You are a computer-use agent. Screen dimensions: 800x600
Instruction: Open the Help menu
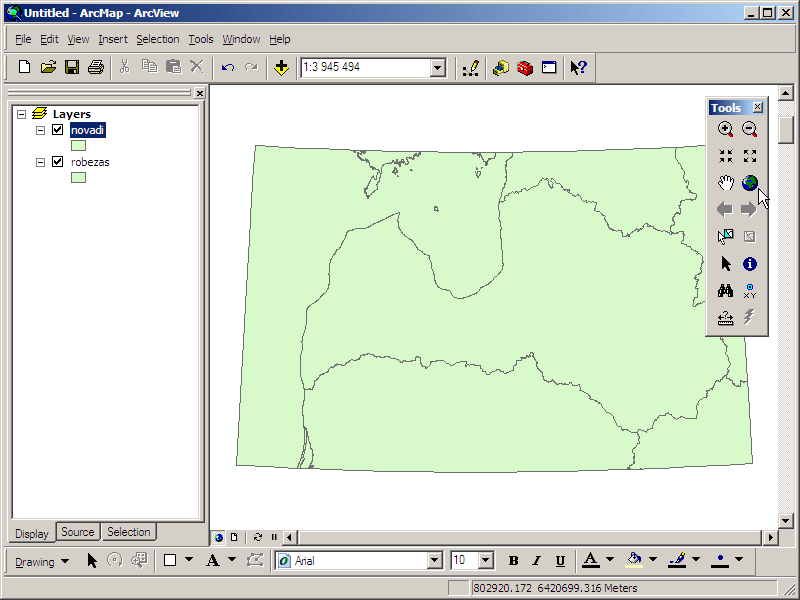click(x=280, y=39)
